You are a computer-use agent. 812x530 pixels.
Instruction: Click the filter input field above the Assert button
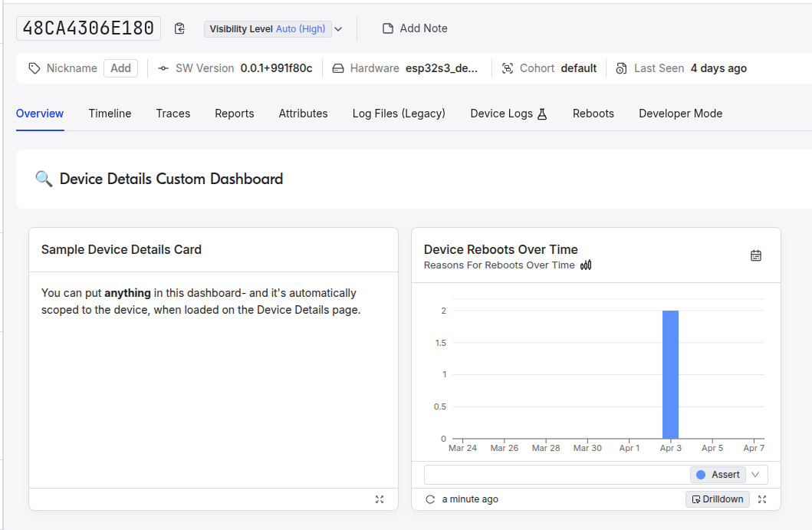[x=552, y=474]
